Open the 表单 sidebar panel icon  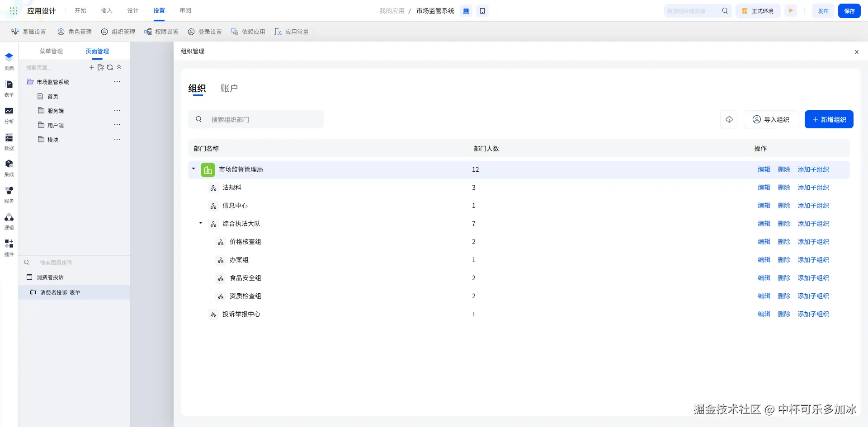tap(9, 88)
